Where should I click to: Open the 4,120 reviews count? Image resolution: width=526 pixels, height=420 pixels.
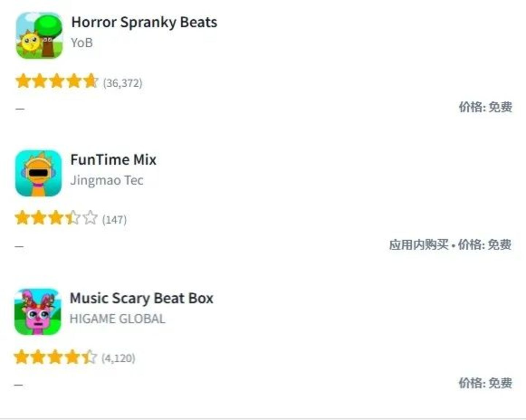tap(118, 358)
